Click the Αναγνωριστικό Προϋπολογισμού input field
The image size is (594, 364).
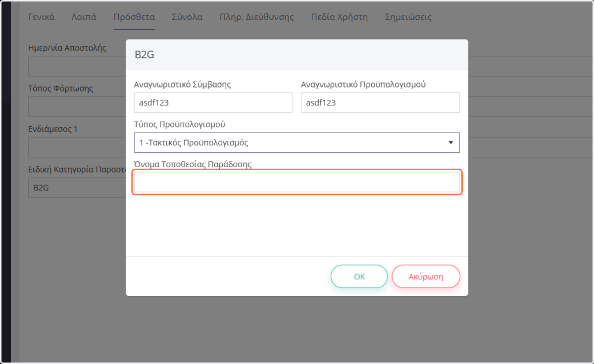click(380, 103)
